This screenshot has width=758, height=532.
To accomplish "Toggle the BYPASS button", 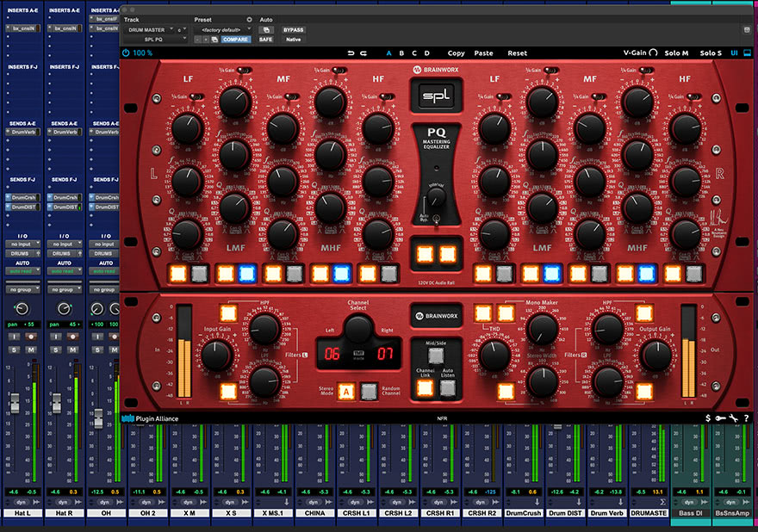I will pos(293,30).
